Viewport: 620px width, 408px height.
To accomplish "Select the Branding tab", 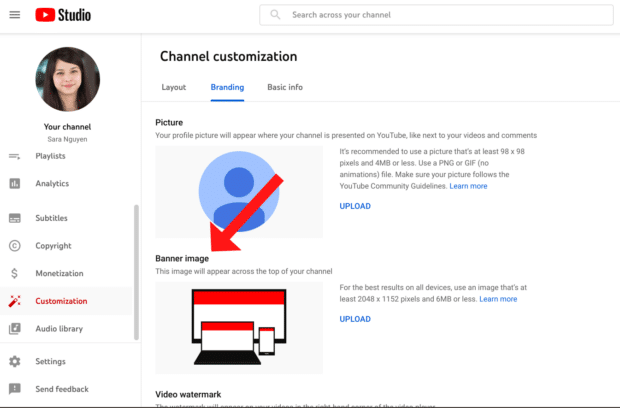I will [227, 87].
